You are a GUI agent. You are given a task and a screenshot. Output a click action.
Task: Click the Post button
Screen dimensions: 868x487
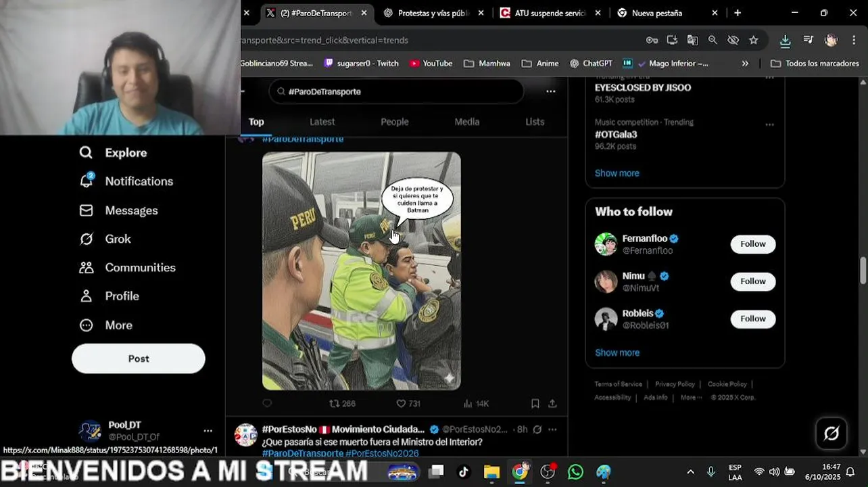pos(139,358)
